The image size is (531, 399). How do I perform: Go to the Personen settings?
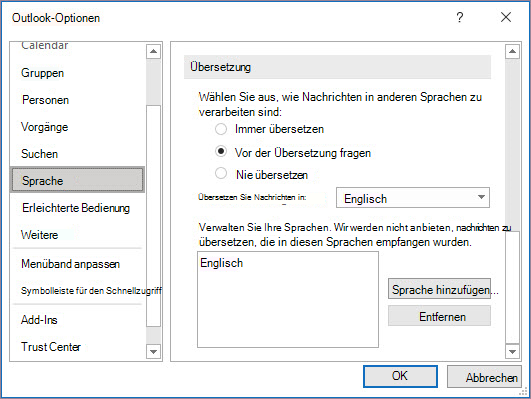click(x=45, y=100)
